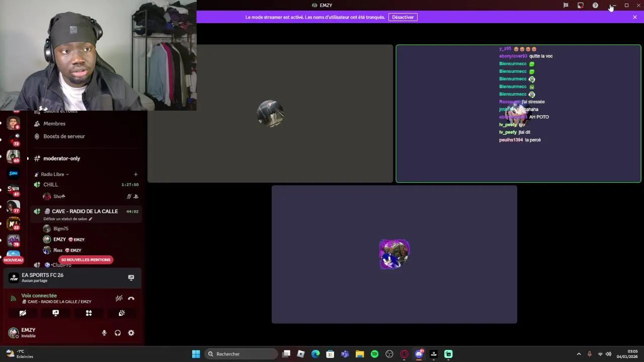Viewport: 644px width, 362px height.
Task: Open Microsoft Teams from taskbar
Action: (345, 354)
